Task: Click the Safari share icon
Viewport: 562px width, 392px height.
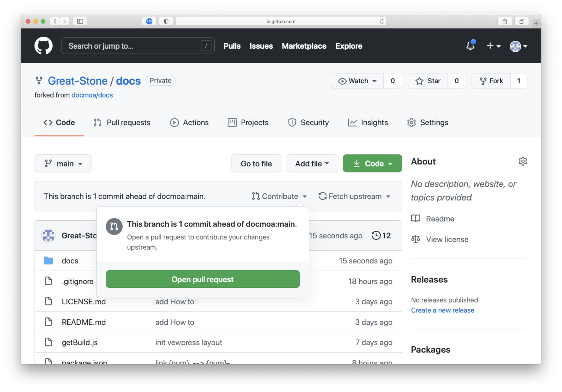Action: [505, 22]
